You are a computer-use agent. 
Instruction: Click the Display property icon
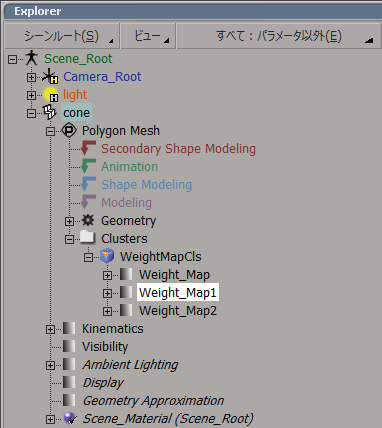[69, 382]
